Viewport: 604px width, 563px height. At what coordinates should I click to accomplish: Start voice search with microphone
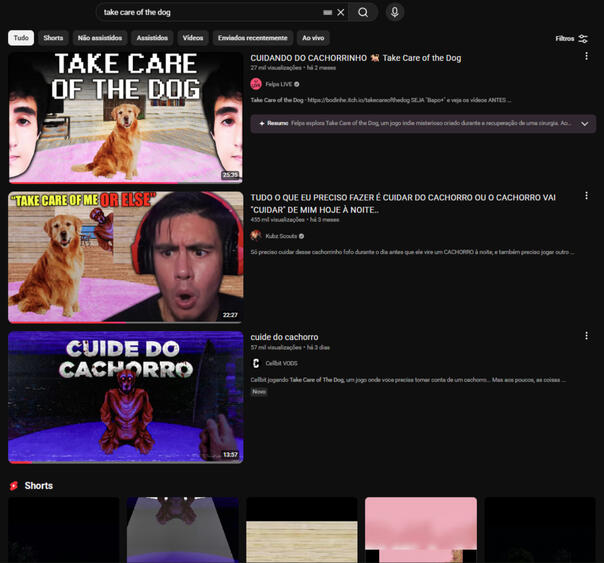[394, 12]
